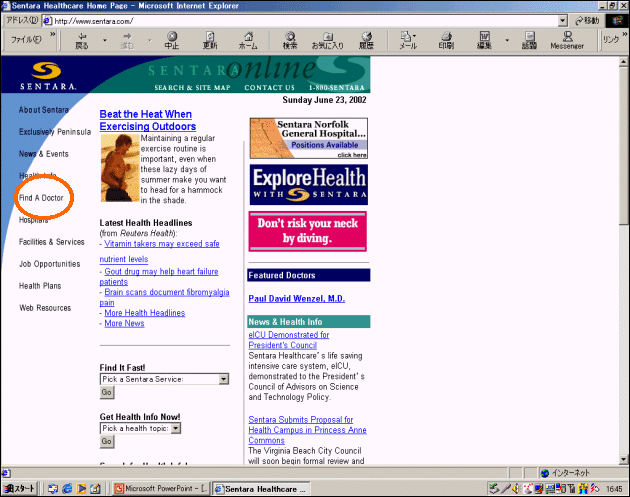Viewport: 630px width, 497px height.
Task: Open the Favorites toolbar icon
Action: coord(328,39)
